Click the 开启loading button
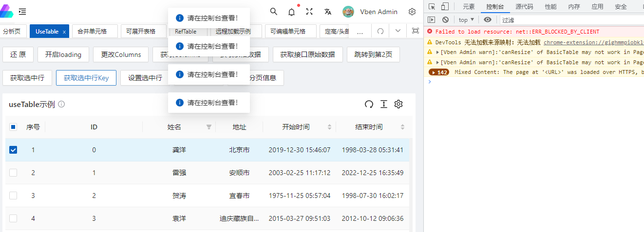Screen dimensions: 644x232 pos(63,54)
